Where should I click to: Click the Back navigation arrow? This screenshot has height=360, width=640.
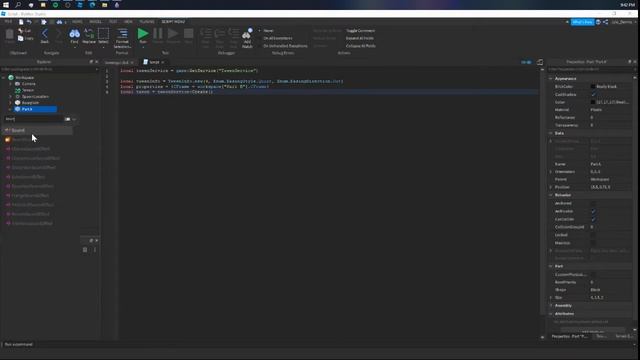[44, 33]
